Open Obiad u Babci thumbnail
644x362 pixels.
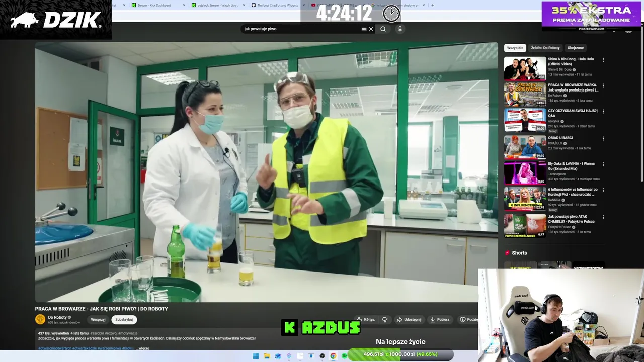[525, 147]
